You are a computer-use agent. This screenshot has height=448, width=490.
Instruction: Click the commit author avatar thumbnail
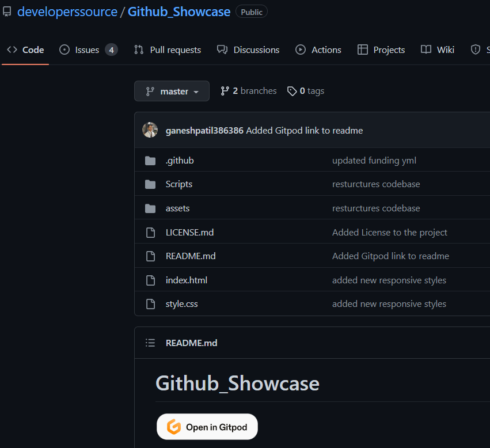coord(150,130)
